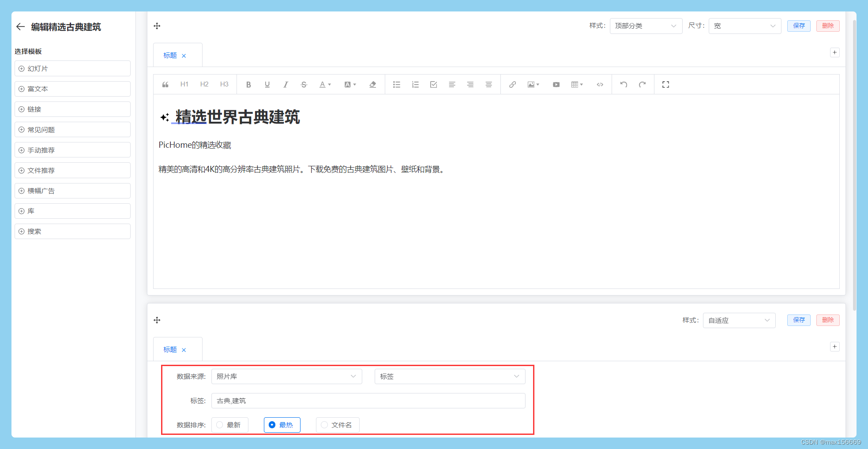
Task: Go back using the left arrow icon
Action: [20, 27]
